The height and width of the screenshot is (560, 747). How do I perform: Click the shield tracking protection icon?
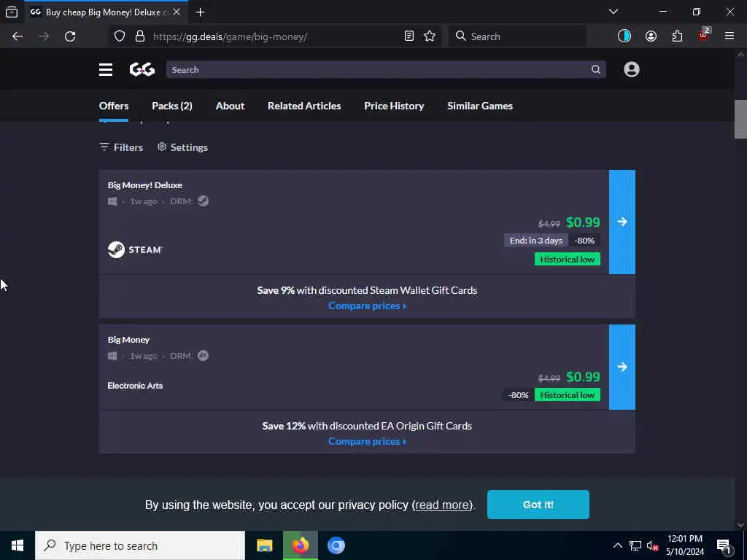tap(120, 36)
